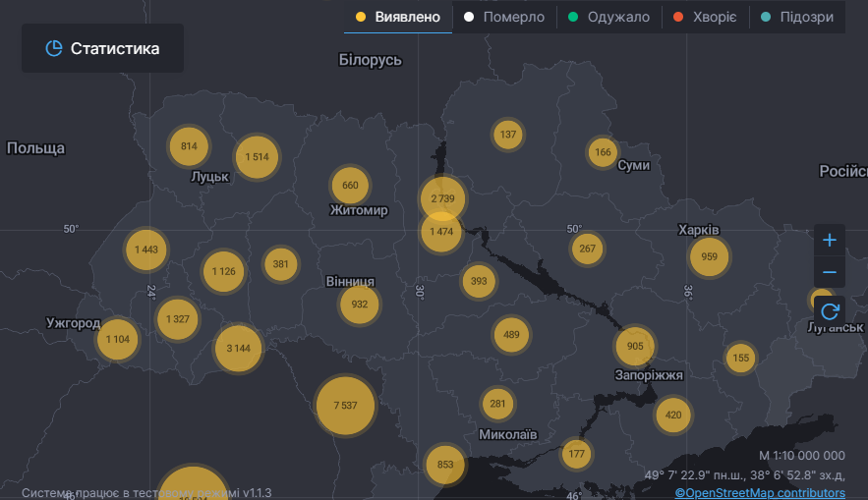Click the 177 cluster marker
This screenshot has width=868, height=500.
(x=576, y=454)
